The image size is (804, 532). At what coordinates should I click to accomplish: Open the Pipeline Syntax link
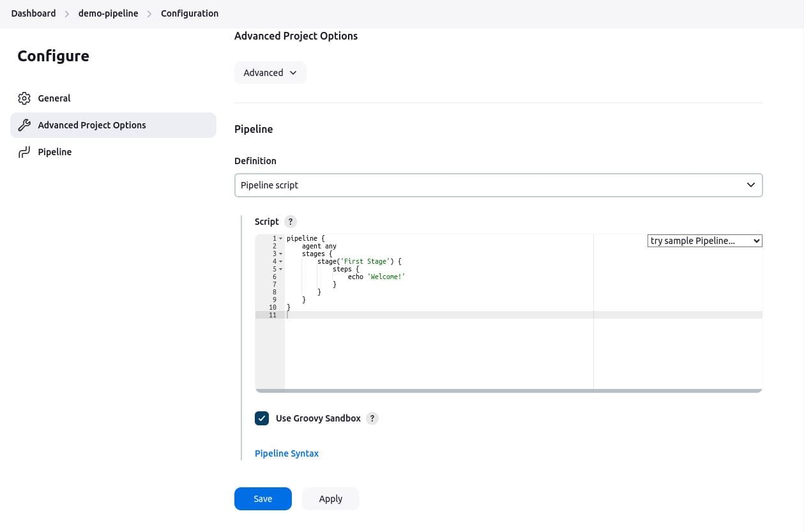pos(287,453)
